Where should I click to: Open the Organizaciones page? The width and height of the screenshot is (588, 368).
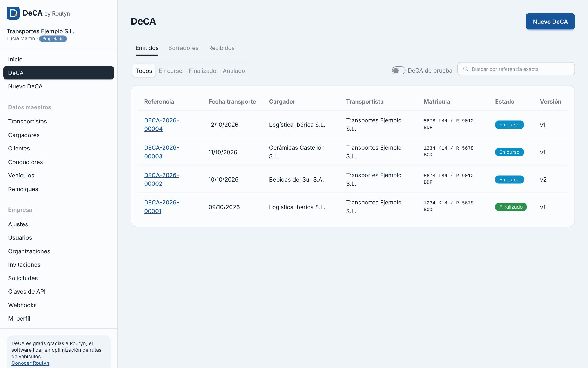[x=59, y=251]
